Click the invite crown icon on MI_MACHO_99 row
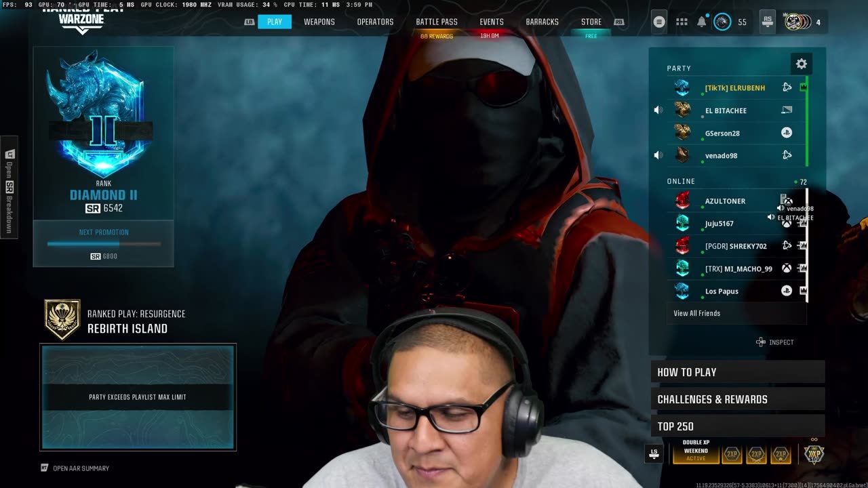 click(x=803, y=268)
